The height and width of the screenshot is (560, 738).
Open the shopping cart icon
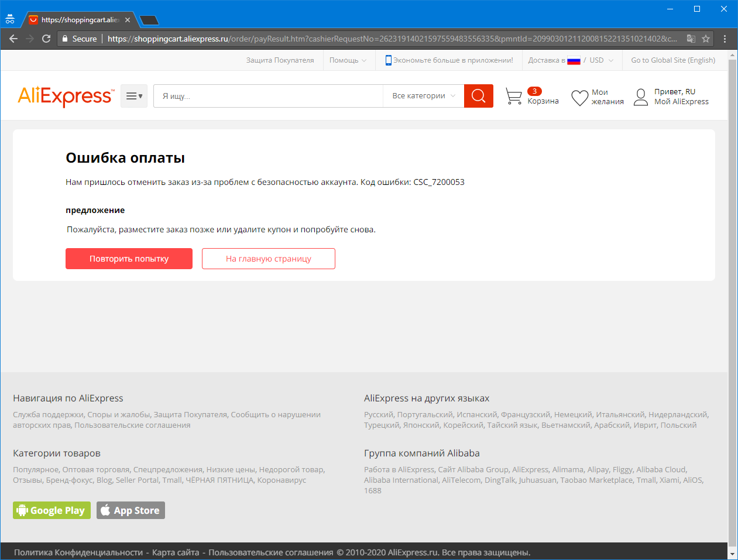tap(513, 97)
